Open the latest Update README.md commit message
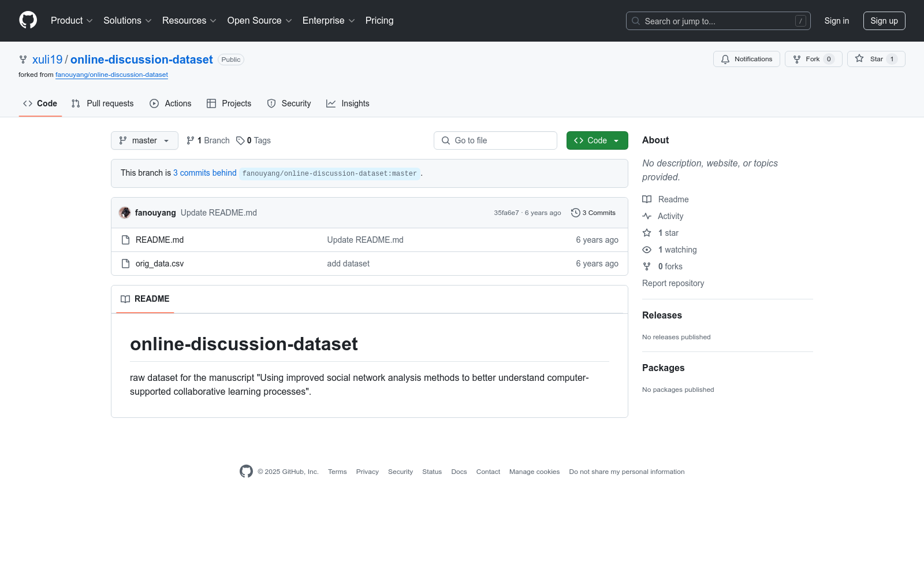 pyautogui.click(x=219, y=213)
